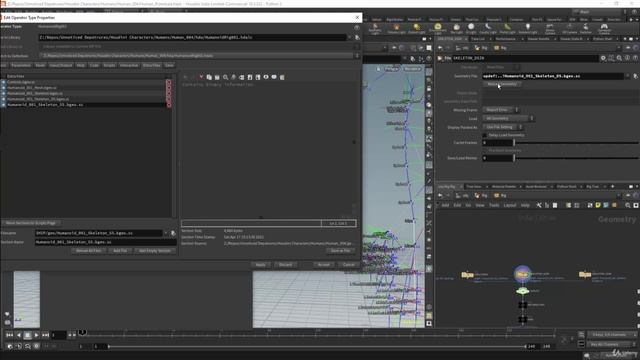Open the View menu in network editor
The width and height of the screenshot is (640, 360).
tap(480, 205)
